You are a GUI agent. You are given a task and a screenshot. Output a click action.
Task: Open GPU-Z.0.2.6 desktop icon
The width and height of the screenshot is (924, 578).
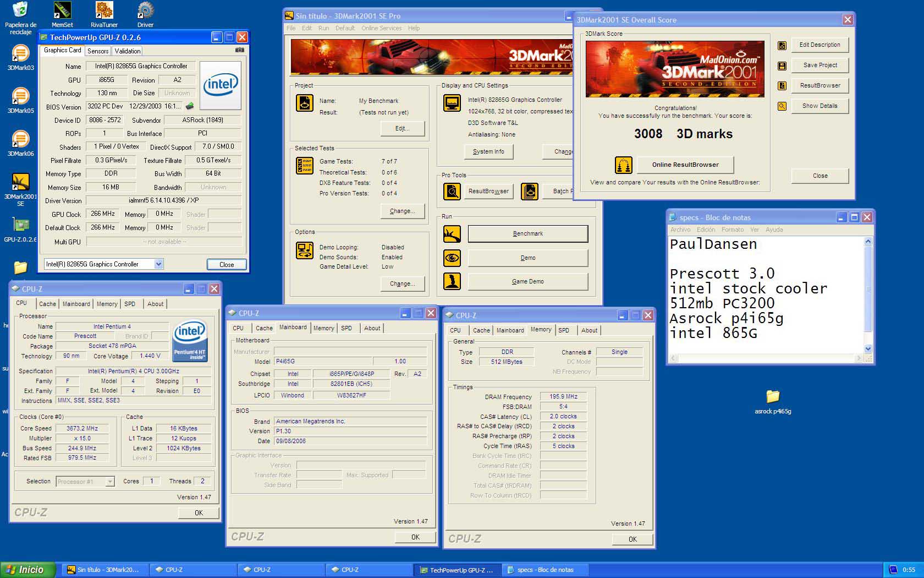[20, 229]
